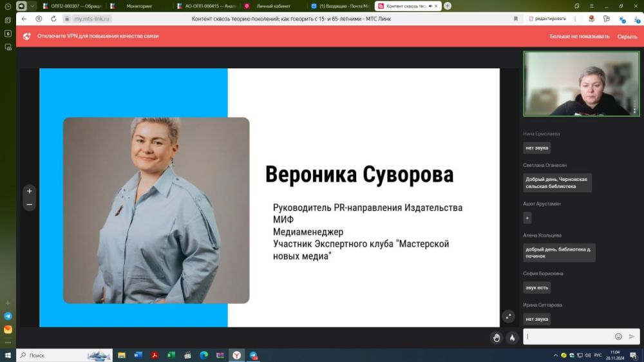
Task: Open the tab group dropdown arrow
Action: point(32,6)
